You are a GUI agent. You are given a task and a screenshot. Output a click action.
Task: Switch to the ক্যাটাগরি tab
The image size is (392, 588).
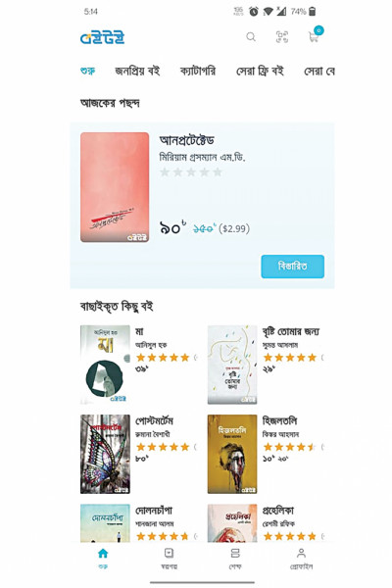tap(198, 71)
